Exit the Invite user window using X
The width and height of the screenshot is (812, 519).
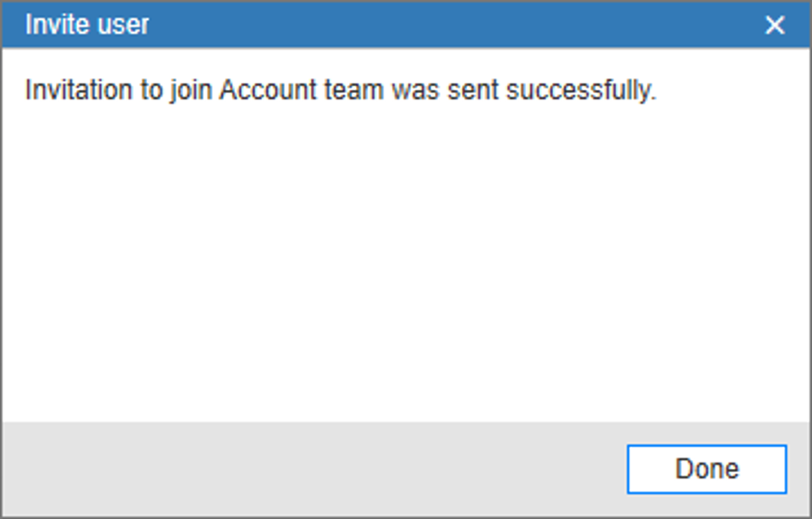pyautogui.click(x=775, y=25)
